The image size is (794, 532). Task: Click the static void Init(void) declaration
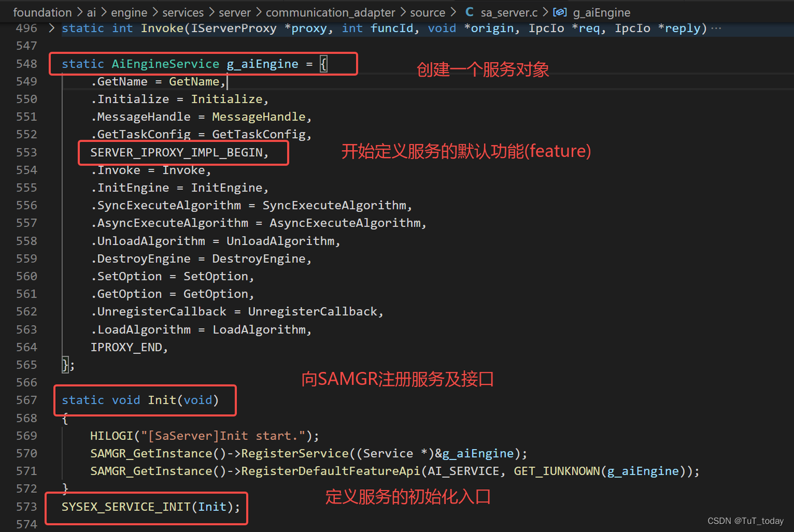pos(140,400)
